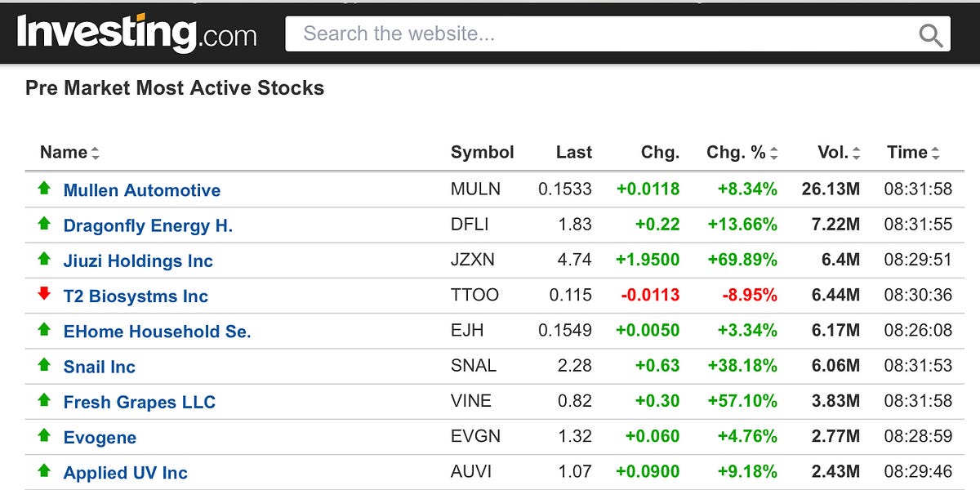Viewport: 980px width, 490px height.
Task: Click the sort chevrons next to Time header
Action: pyautogui.click(x=936, y=153)
